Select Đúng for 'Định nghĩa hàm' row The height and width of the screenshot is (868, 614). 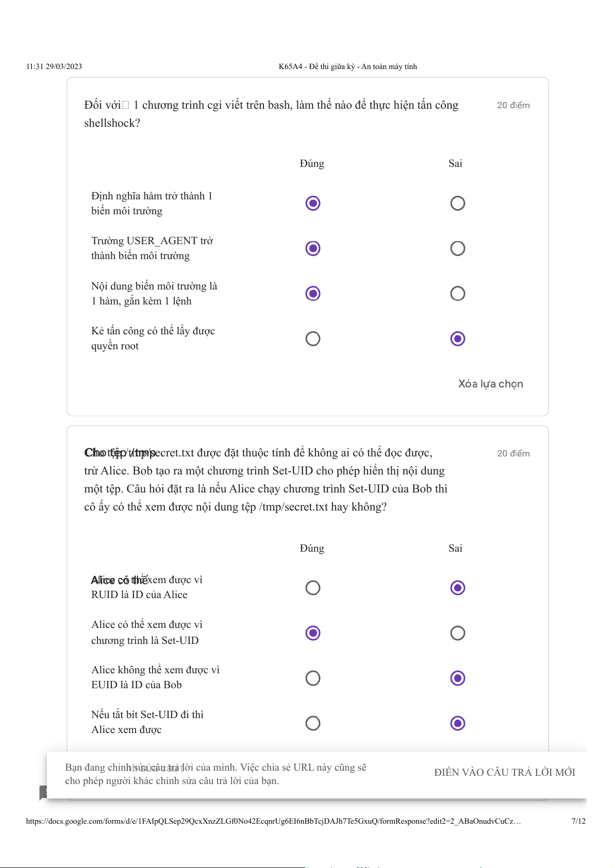(313, 203)
